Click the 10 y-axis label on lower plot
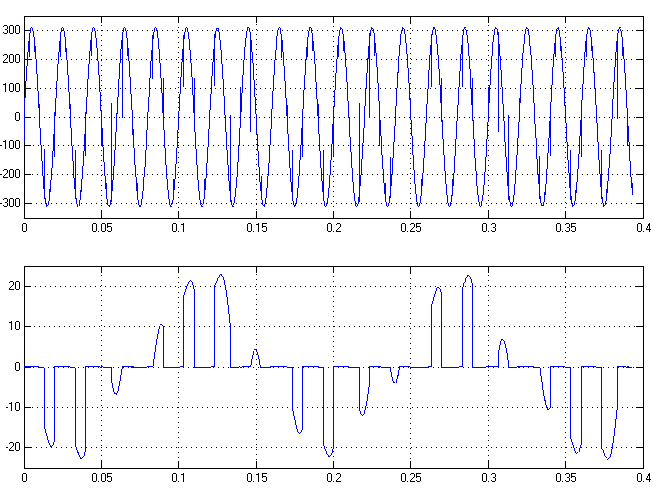Viewport: 657px width, 490px height. click(x=14, y=327)
